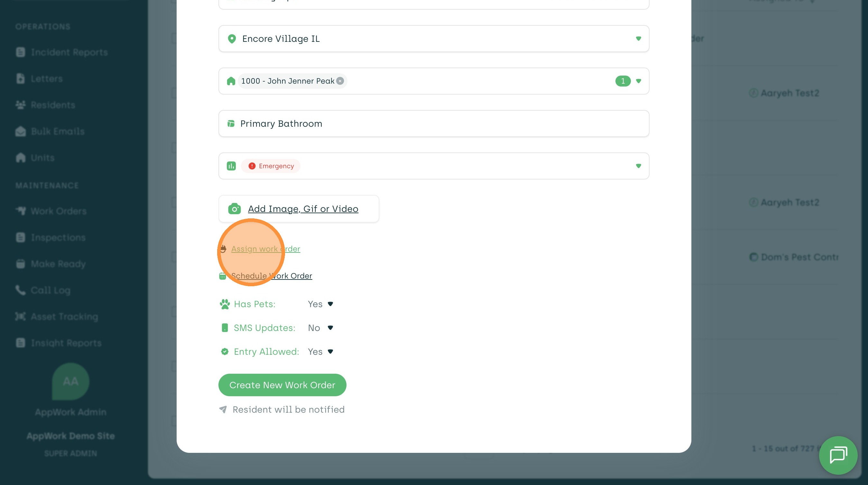
Task: Click the SMS Updates phone icon
Action: (x=225, y=328)
